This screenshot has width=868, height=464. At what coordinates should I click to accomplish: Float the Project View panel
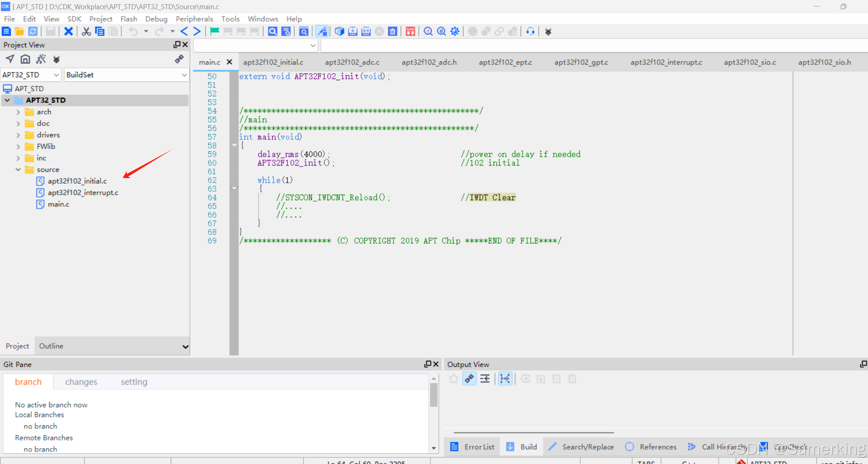(177, 45)
